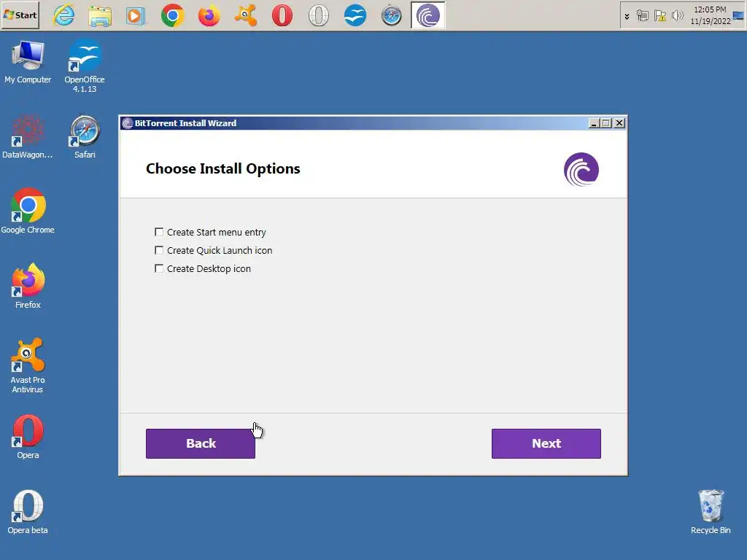Launch Safari from the taskbar
Screen dimensions: 747x560
coord(392,16)
